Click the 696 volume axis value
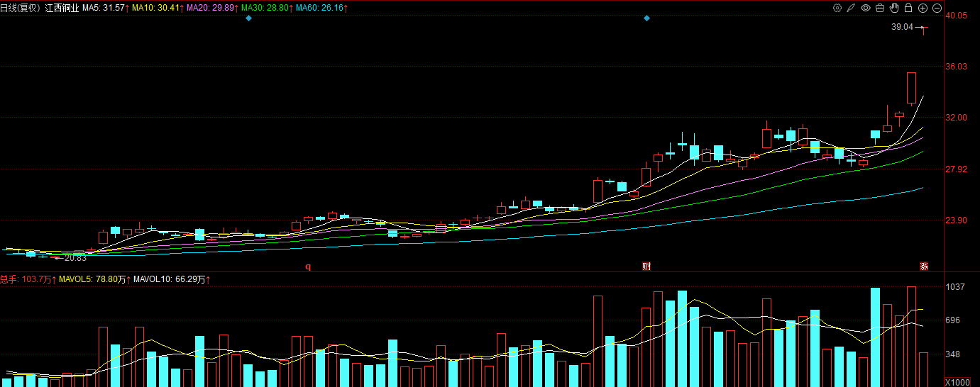 [954, 320]
